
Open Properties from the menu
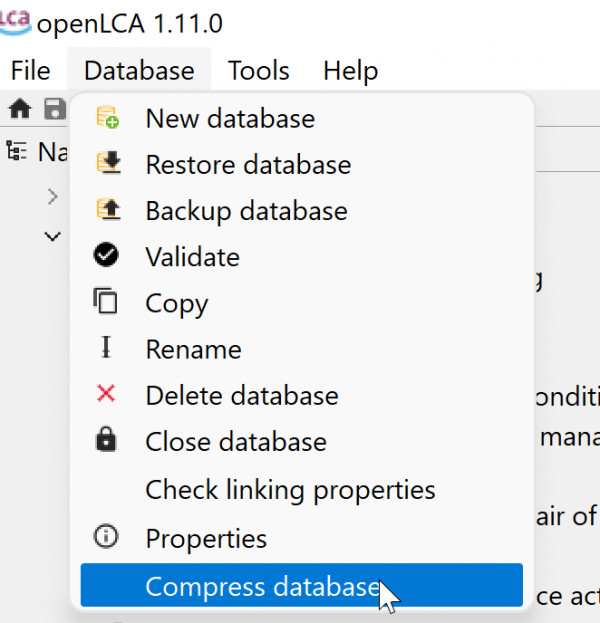302,538
